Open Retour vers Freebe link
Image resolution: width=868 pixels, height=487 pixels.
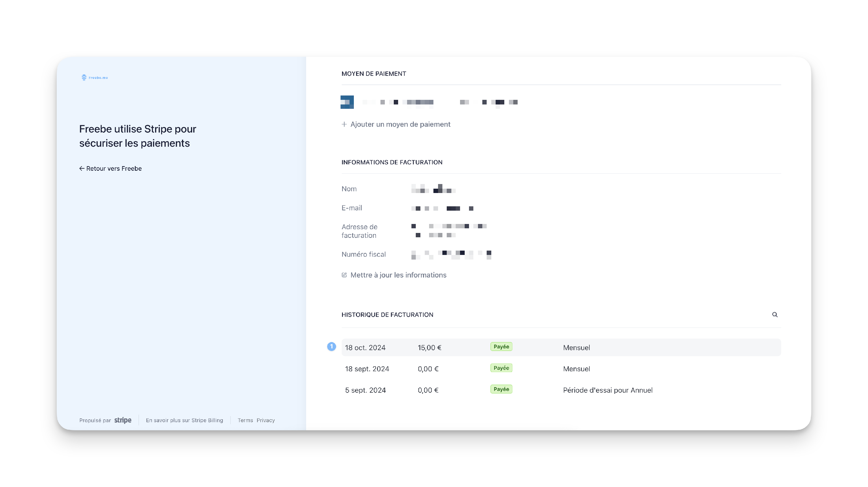tap(114, 168)
